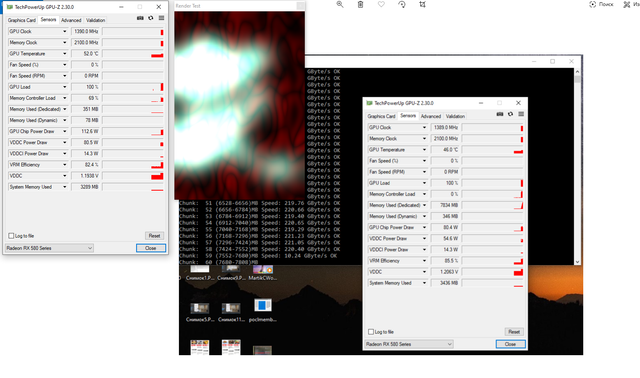This screenshot has height=378, width=640.
Task: Click the console window scrollbar down arrow
Action: click(577, 262)
